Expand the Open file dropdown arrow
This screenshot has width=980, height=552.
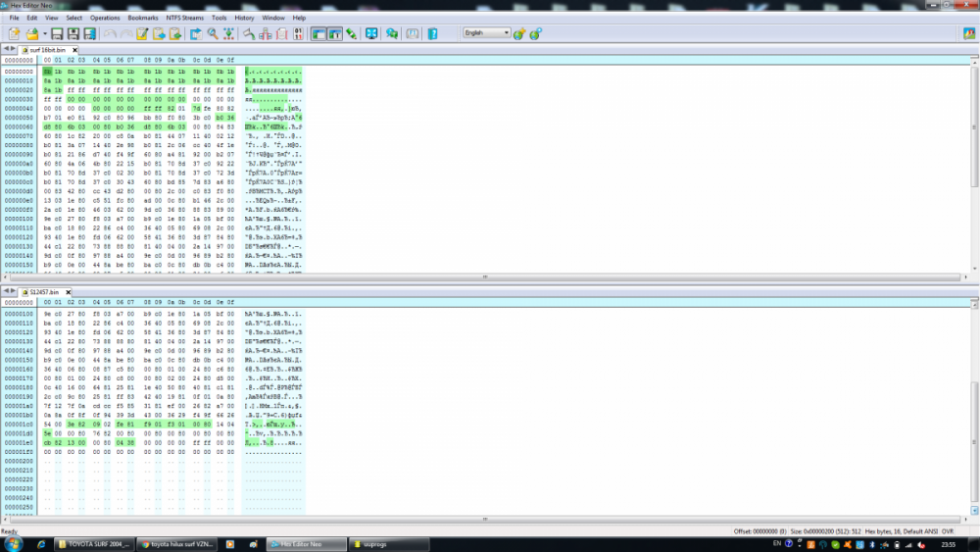coord(43,34)
